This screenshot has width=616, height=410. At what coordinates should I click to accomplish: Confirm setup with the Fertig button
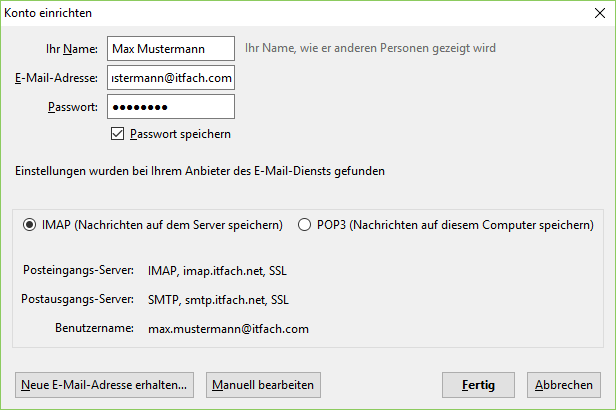pos(477,384)
